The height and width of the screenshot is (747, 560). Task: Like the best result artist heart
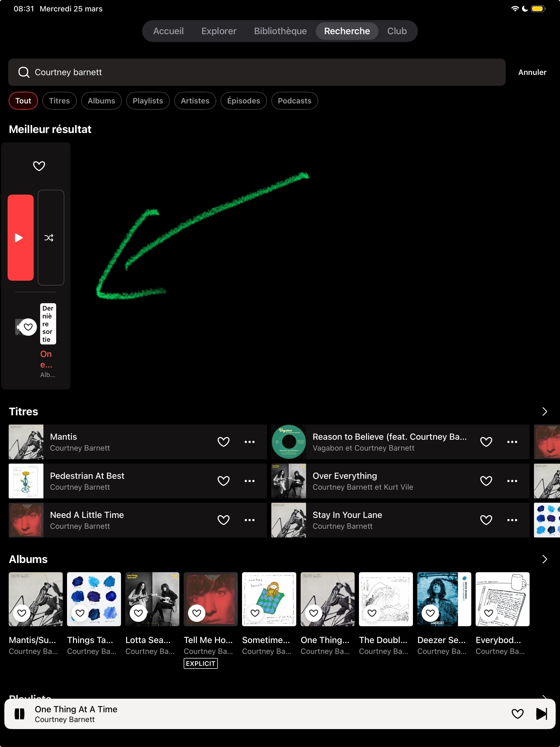39,166
